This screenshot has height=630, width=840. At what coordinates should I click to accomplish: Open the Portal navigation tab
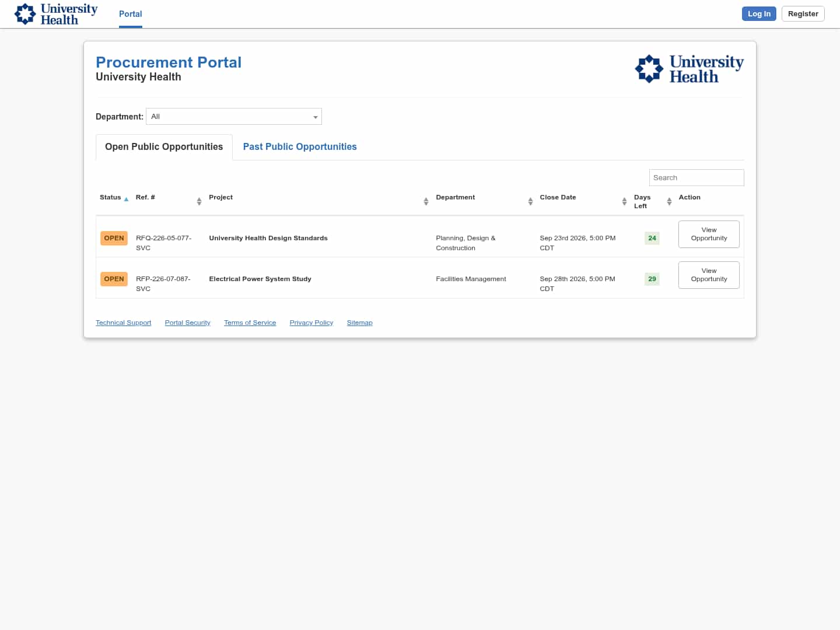coord(131,14)
